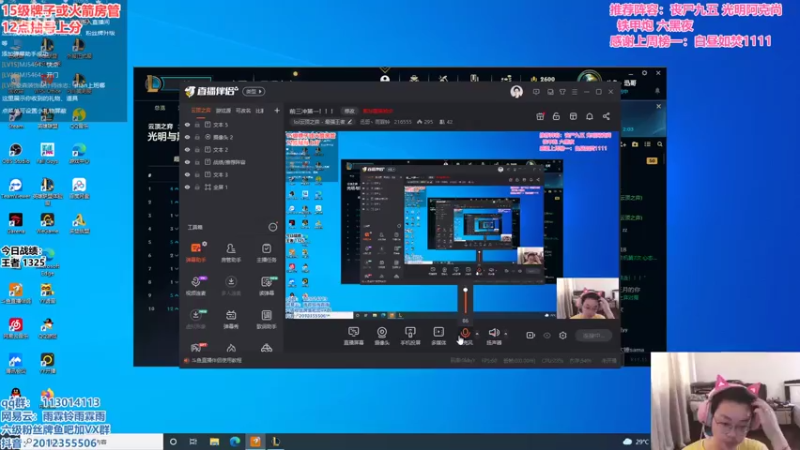The image size is (800, 450).
Task: Mute the microphone in bottom toolbar
Action: [465, 334]
